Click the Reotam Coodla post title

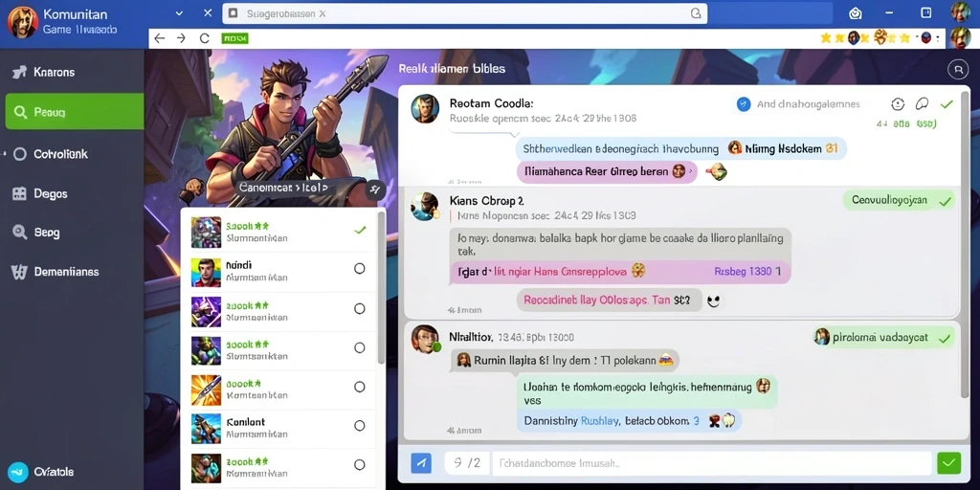[491, 103]
